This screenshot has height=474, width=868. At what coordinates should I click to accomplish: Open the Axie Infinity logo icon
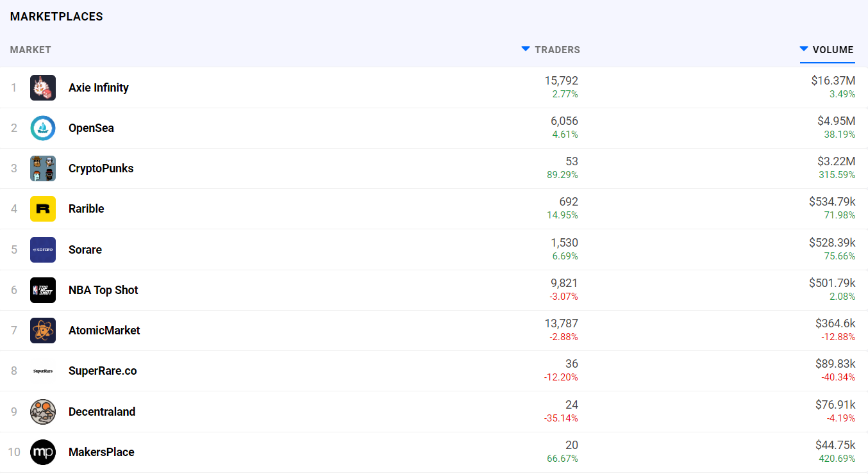(43, 88)
